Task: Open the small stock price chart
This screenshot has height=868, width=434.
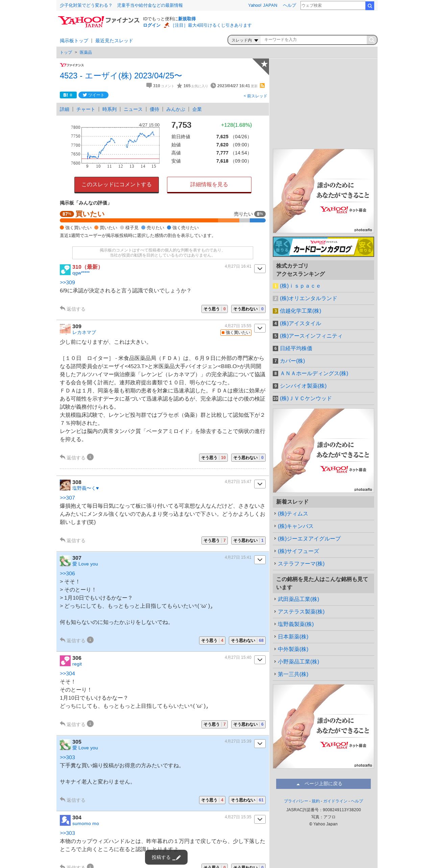Action: [x=115, y=145]
